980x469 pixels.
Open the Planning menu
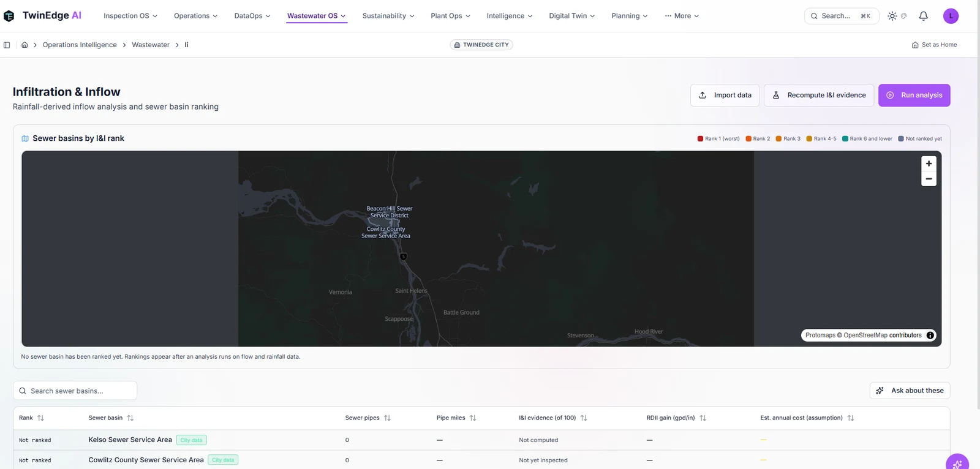coord(630,16)
